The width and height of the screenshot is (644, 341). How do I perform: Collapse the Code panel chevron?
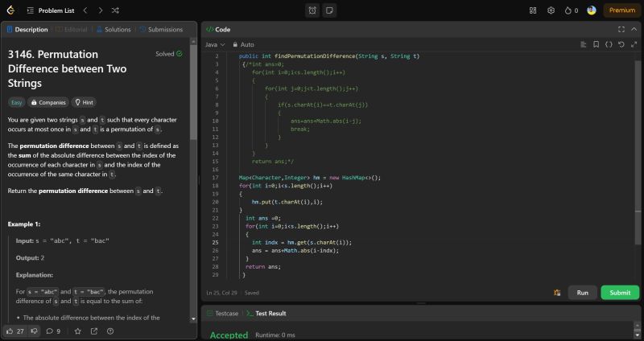(634, 30)
